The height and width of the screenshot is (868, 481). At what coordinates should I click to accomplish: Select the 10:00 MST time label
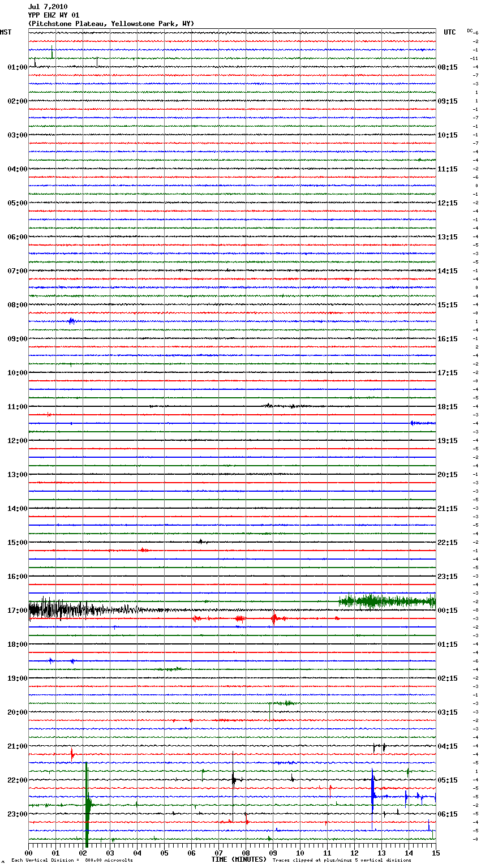pos(18,373)
